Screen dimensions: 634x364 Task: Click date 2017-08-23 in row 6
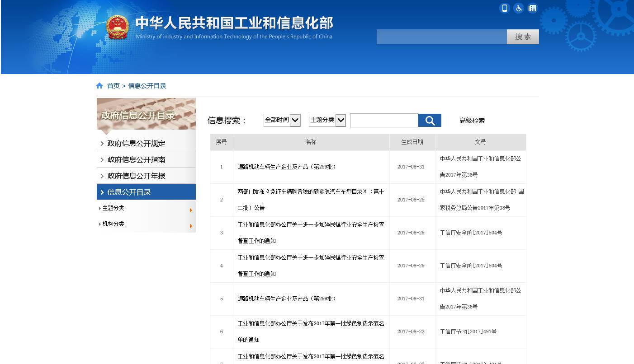point(411,331)
